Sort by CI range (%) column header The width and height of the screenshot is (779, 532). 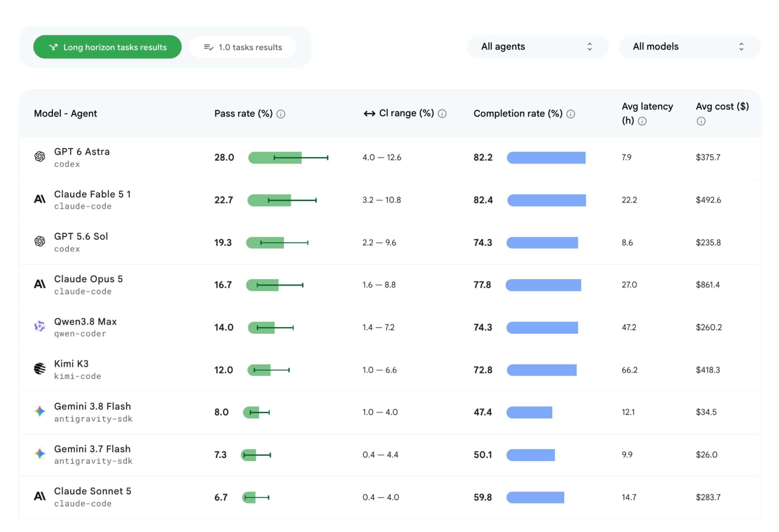coord(406,113)
